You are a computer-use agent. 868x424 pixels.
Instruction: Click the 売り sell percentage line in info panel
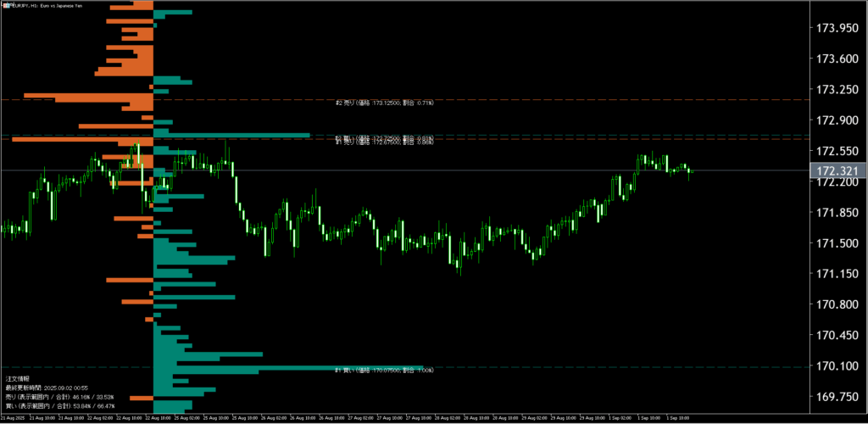coord(59,397)
